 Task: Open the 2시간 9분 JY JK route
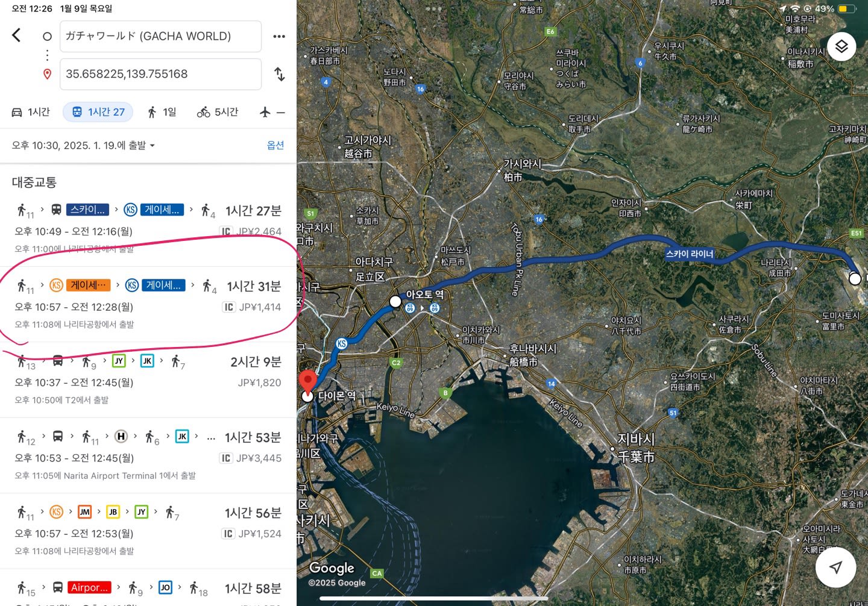tap(148, 380)
